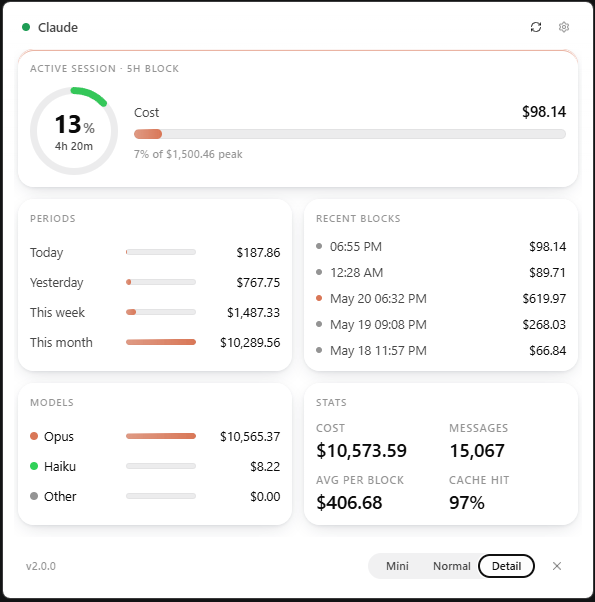
Task: Select the This week period label
Action: [x=58, y=313]
